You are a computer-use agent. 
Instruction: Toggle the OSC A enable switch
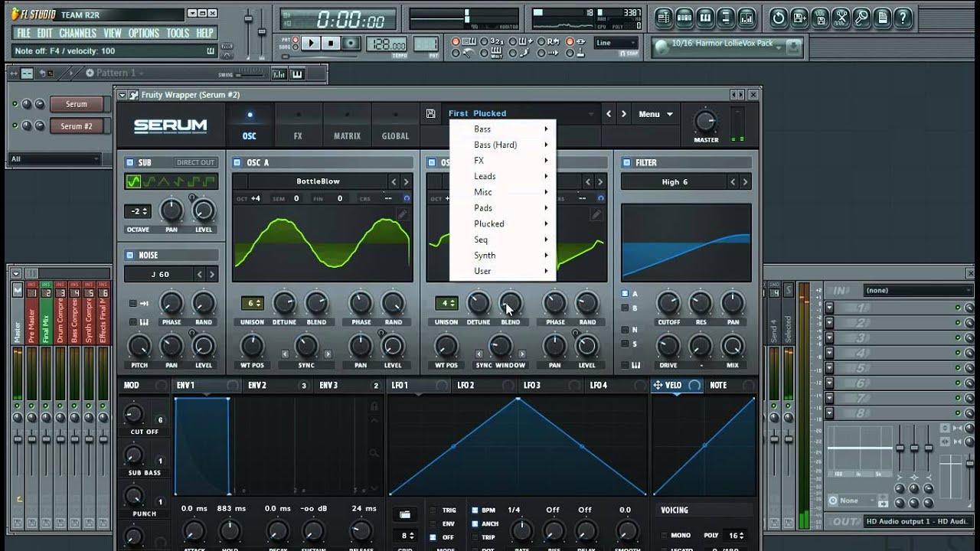[237, 162]
